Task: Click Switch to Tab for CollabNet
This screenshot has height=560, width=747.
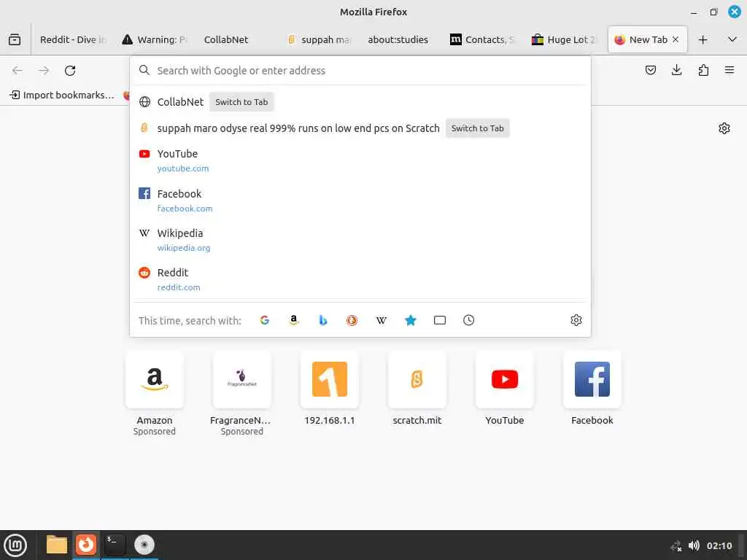Action: (241, 102)
